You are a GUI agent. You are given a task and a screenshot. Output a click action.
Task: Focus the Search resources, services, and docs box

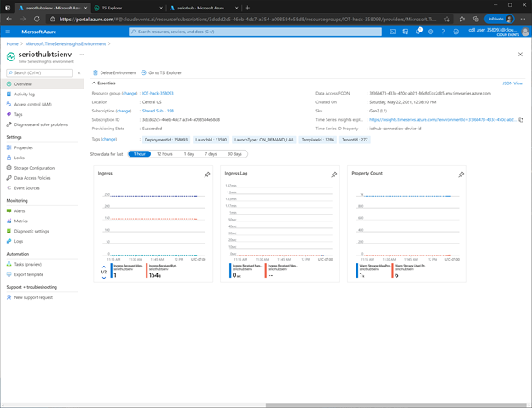[255, 32]
